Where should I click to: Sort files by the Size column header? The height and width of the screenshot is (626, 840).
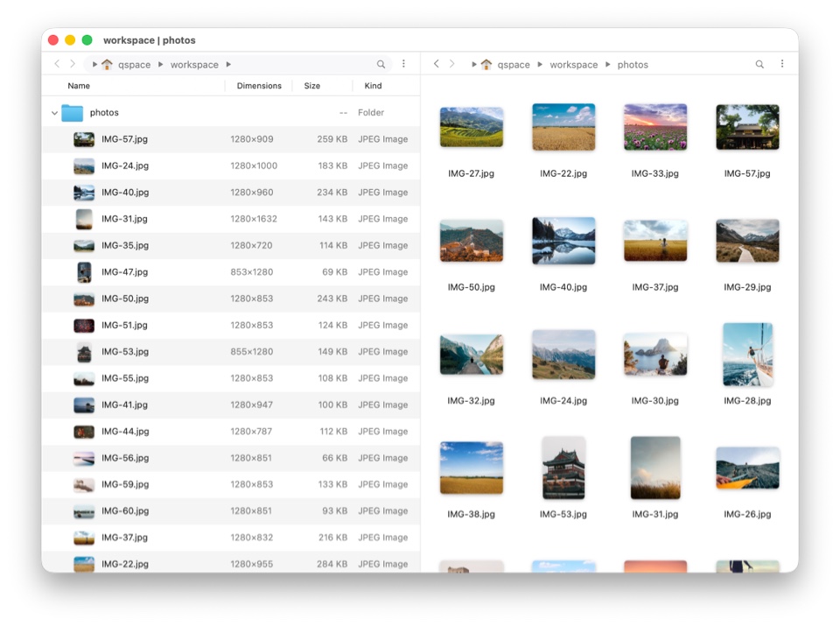(311, 86)
